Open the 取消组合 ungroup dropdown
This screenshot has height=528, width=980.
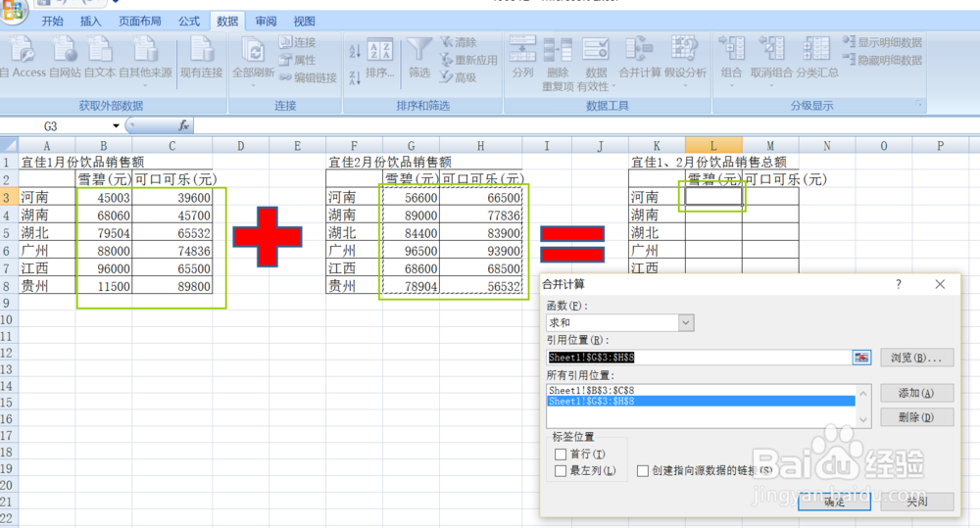click(771, 60)
